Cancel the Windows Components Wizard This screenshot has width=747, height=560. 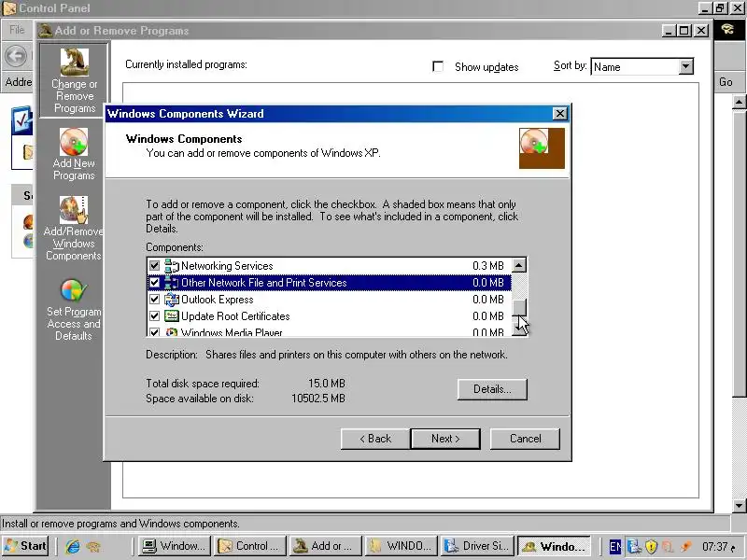[x=525, y=439]
